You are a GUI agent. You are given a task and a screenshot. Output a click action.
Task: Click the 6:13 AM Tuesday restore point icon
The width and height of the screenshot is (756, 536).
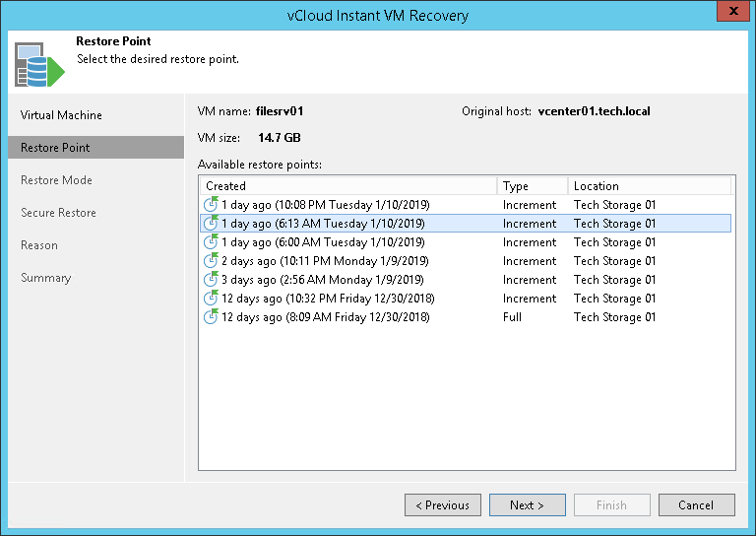(211, 224)
